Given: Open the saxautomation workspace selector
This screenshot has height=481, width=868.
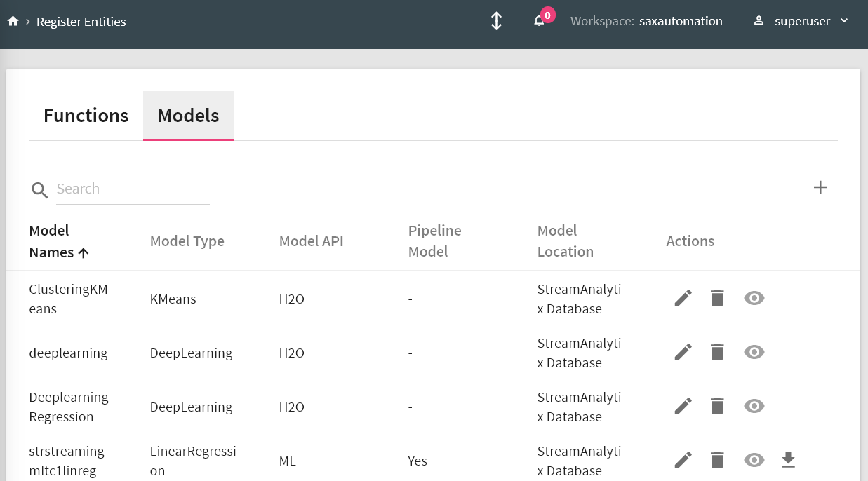Looking at the screenshot, I should [680, 21].
